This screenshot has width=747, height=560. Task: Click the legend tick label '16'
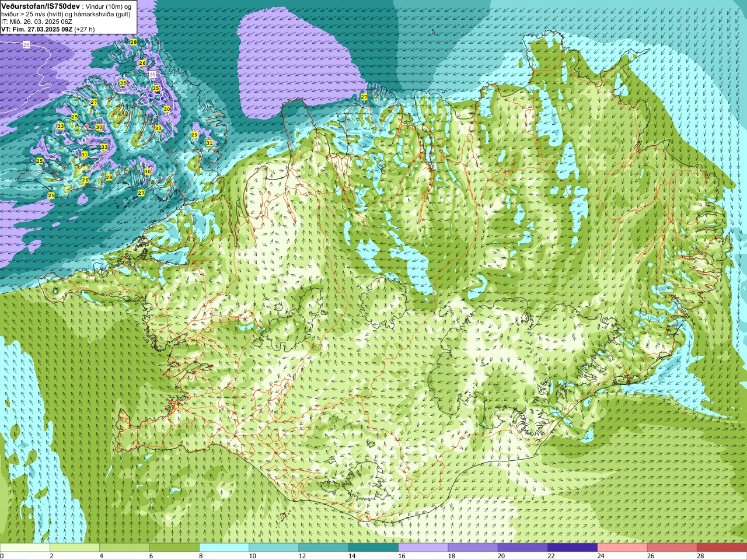pyautogui.click(x=402, y=556)
